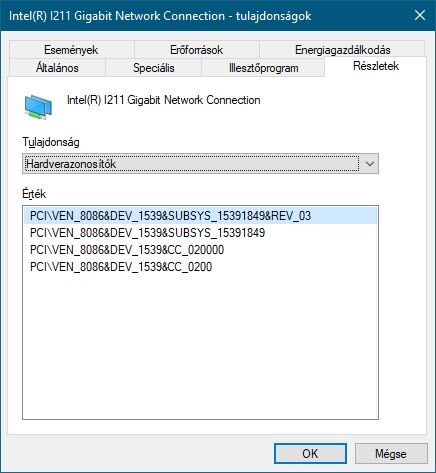Select the ID ending in SUBSYS_15391849
This screenshot has width=436, height=473.
(x=200, y=233)
